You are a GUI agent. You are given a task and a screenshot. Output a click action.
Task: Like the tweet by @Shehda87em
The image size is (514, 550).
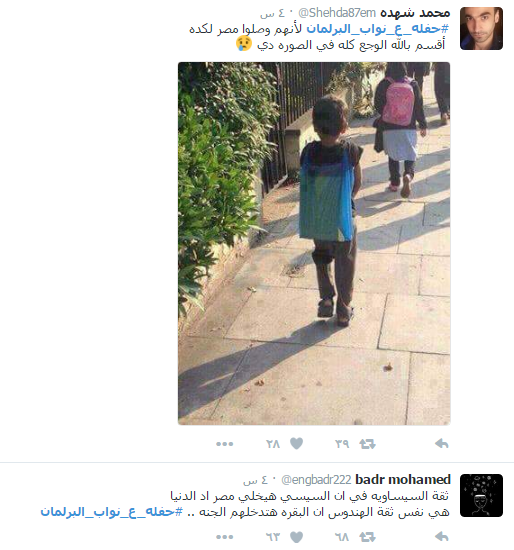click(x=296, y=444)
